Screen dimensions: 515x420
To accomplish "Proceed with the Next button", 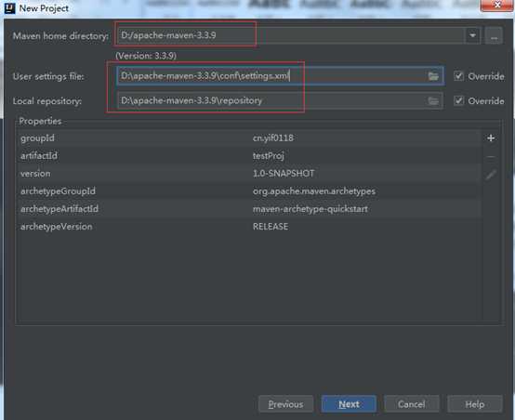I will click(x=349, y=404).
